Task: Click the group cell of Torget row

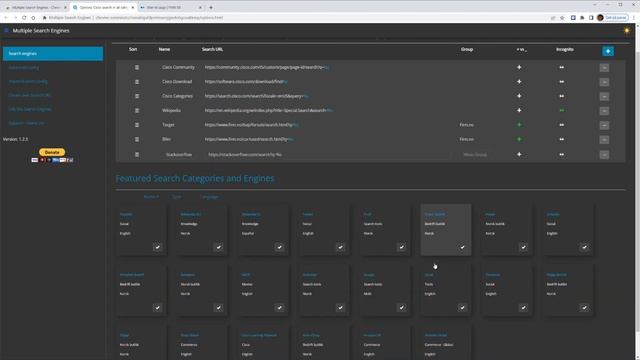Action: point(467,125)
